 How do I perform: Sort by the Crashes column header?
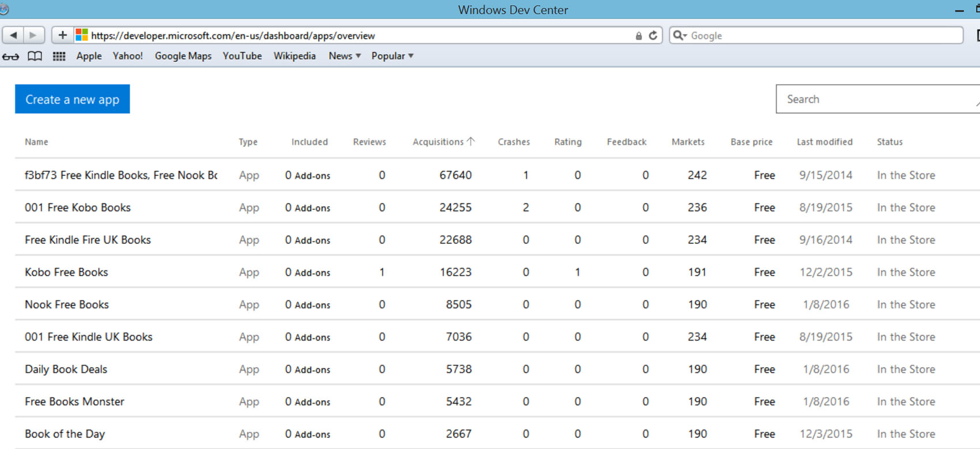pos(514,142)
